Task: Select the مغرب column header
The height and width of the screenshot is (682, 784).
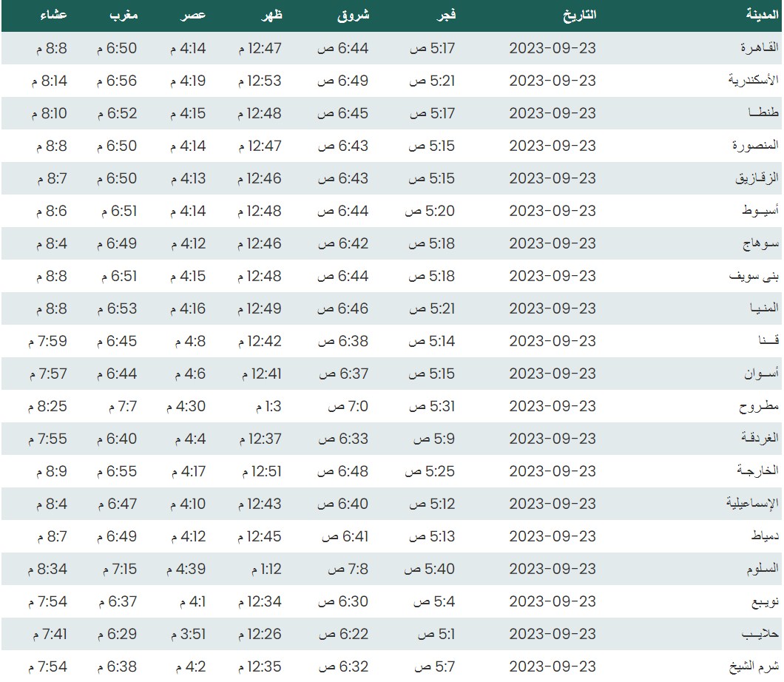Action: [x=124, y=15]
